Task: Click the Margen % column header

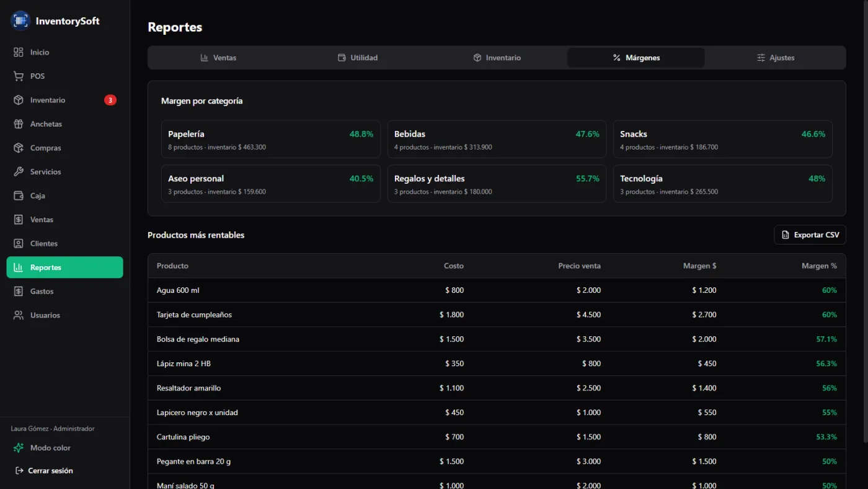Action: coord(819,266)
